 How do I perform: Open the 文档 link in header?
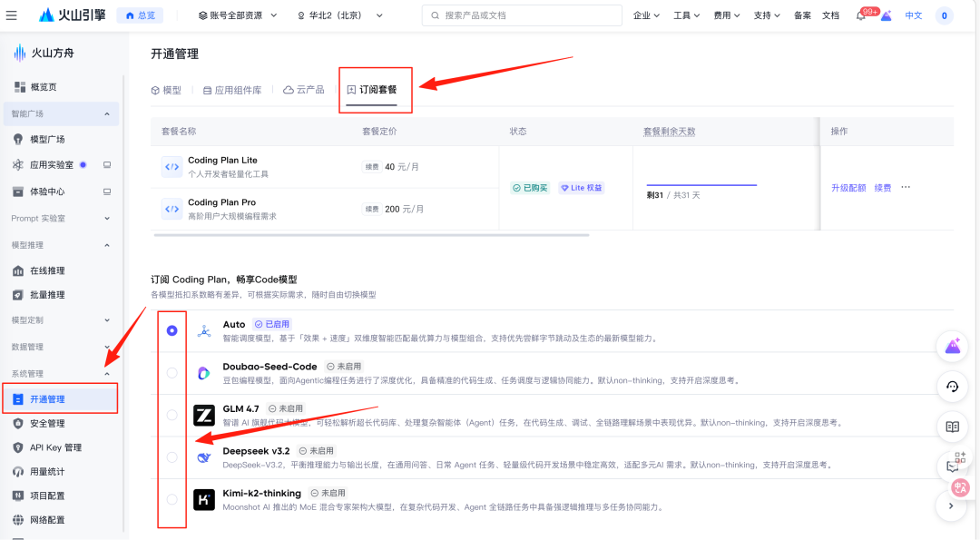830,15
